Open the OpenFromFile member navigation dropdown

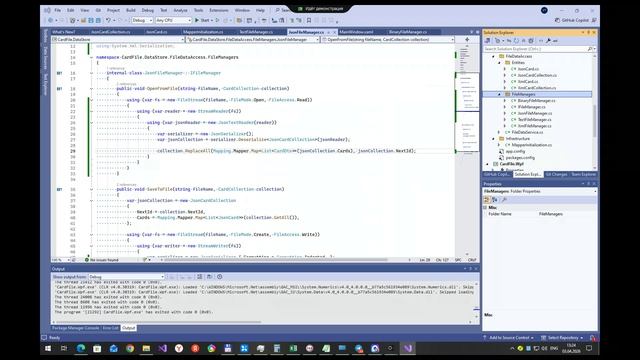point(387,40)
